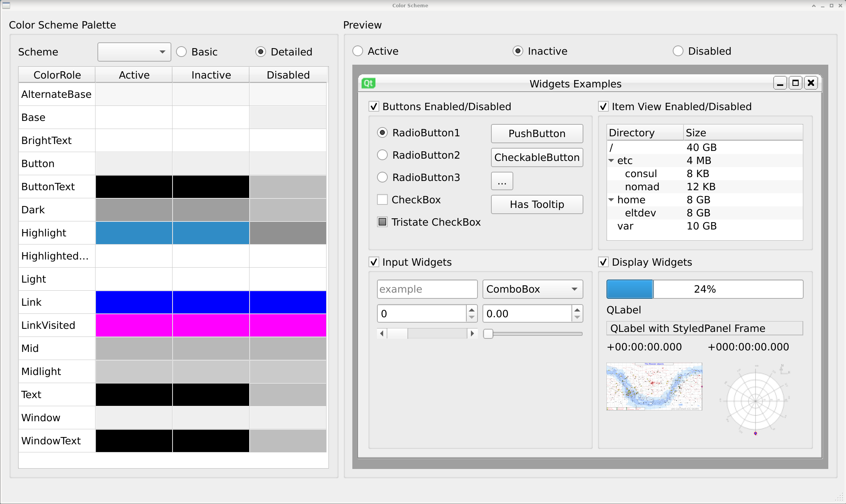The image size is (846, 504).
Task: Click the Qt logo icon in Widgets Examples title bar
Action: point(368,83)
